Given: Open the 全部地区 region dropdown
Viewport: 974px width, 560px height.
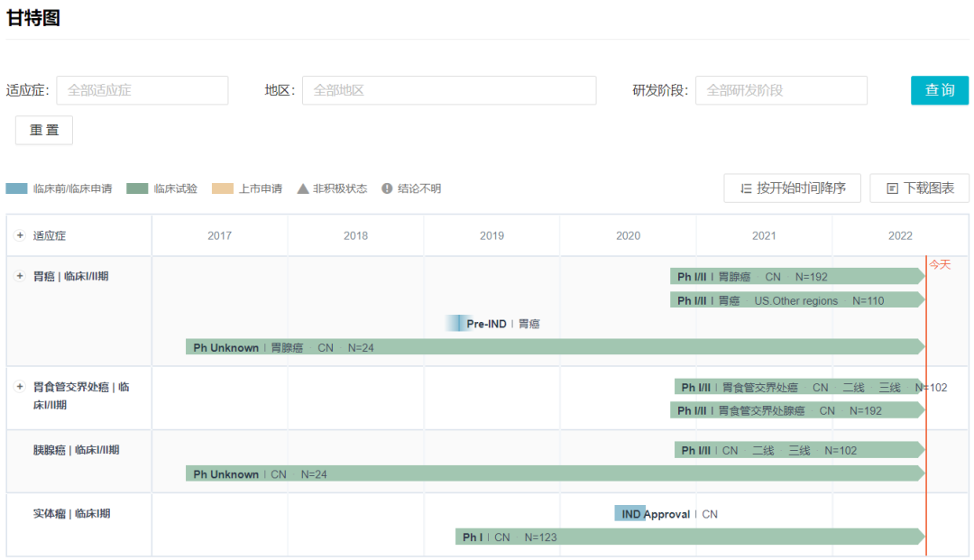Looking at the screenshot, I should [448, 90].
